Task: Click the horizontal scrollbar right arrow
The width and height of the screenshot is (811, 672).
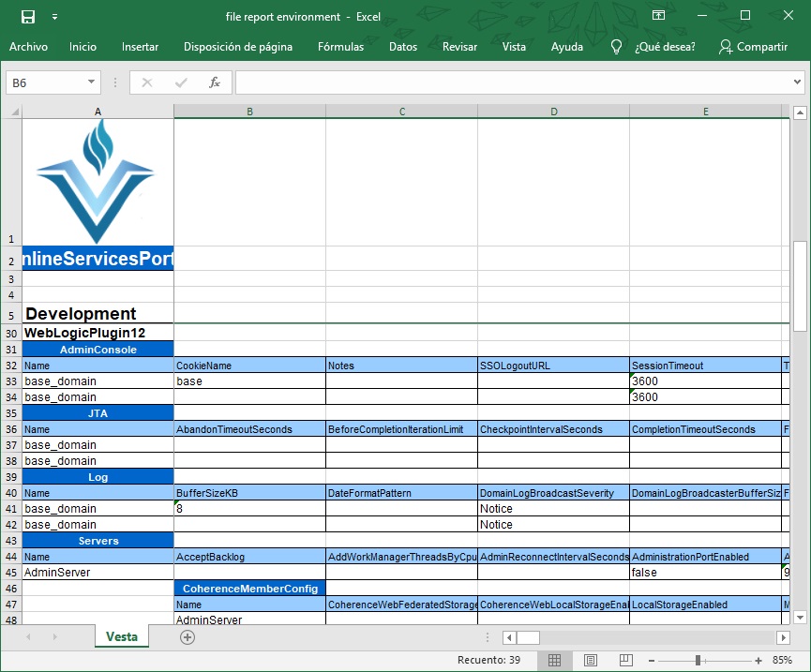Action: (x=785, y=636)
